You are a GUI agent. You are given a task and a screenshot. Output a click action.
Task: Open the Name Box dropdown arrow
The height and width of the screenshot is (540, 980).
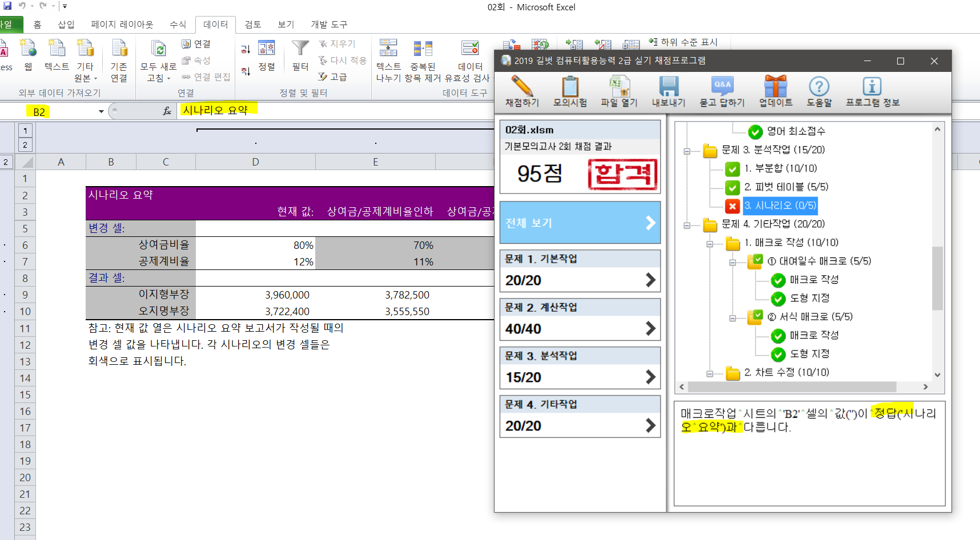[101, 111]
